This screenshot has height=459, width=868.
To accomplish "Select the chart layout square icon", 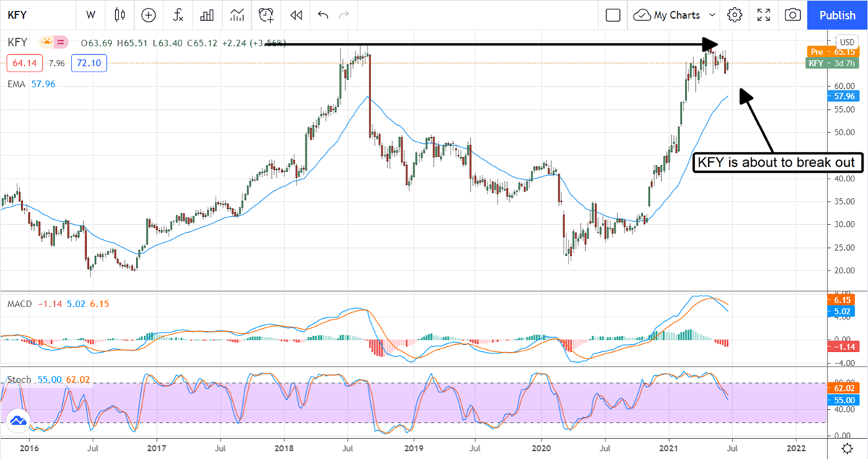I will [613, 14].
